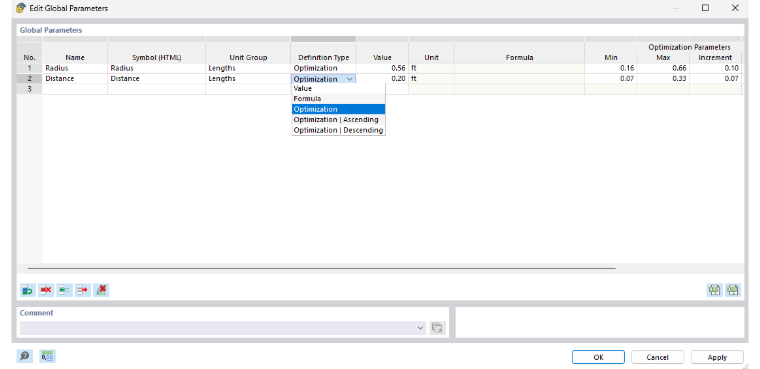
Task: Click the 0.20 value cell
Action: 382,78
